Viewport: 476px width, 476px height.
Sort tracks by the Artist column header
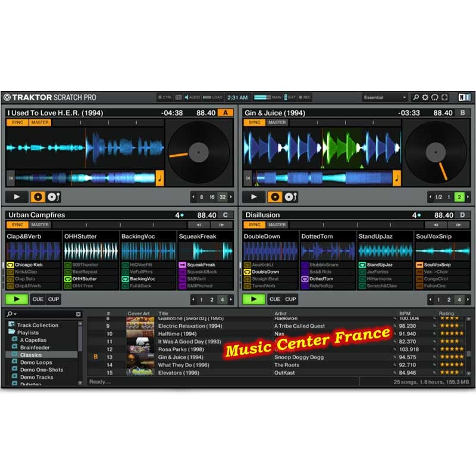281,314
